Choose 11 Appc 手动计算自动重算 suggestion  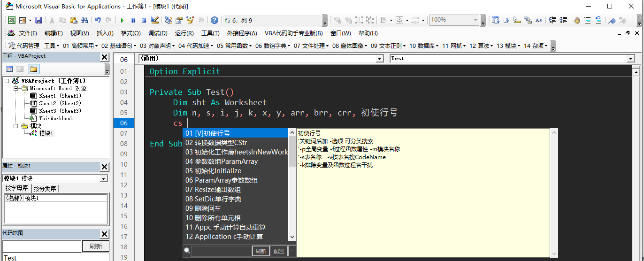[235, 227]
